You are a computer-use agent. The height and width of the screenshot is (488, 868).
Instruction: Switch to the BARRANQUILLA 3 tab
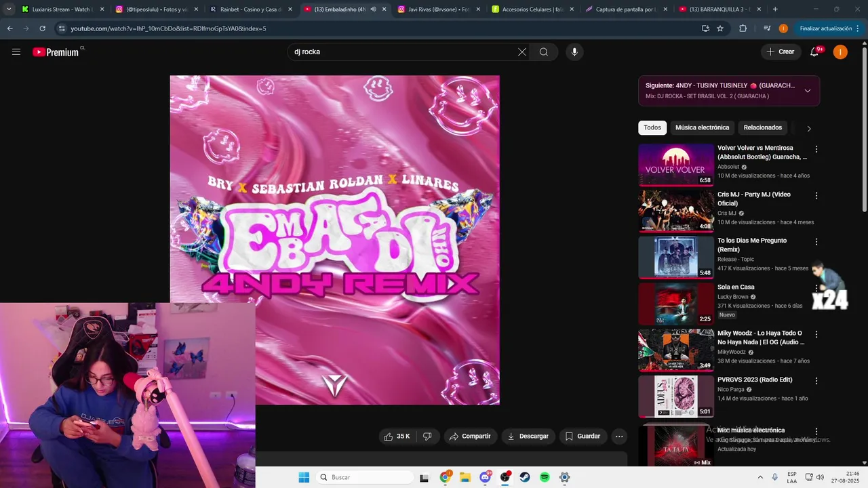[721, 9]
